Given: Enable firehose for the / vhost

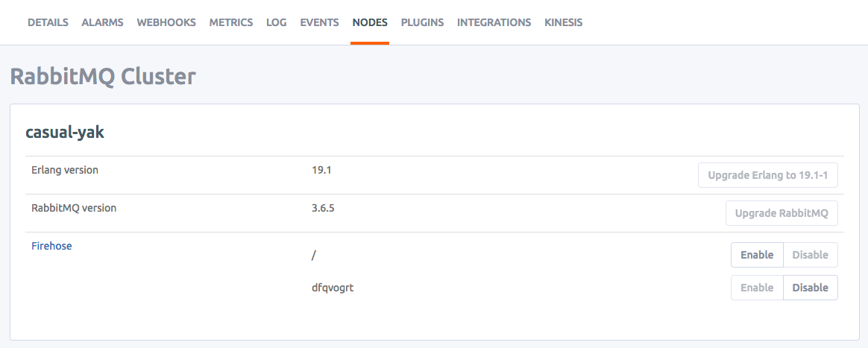Looking at the screenshot, I should click(757, 255).
